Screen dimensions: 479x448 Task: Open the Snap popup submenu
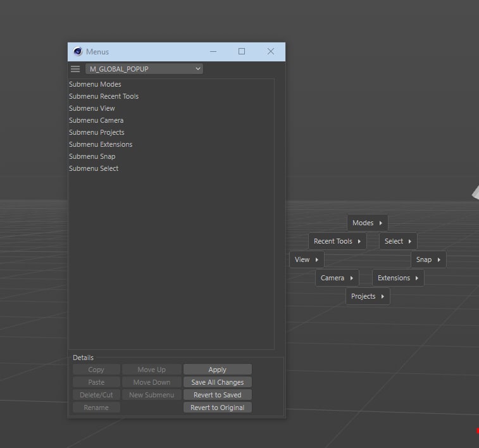click(x=428, y=259)
